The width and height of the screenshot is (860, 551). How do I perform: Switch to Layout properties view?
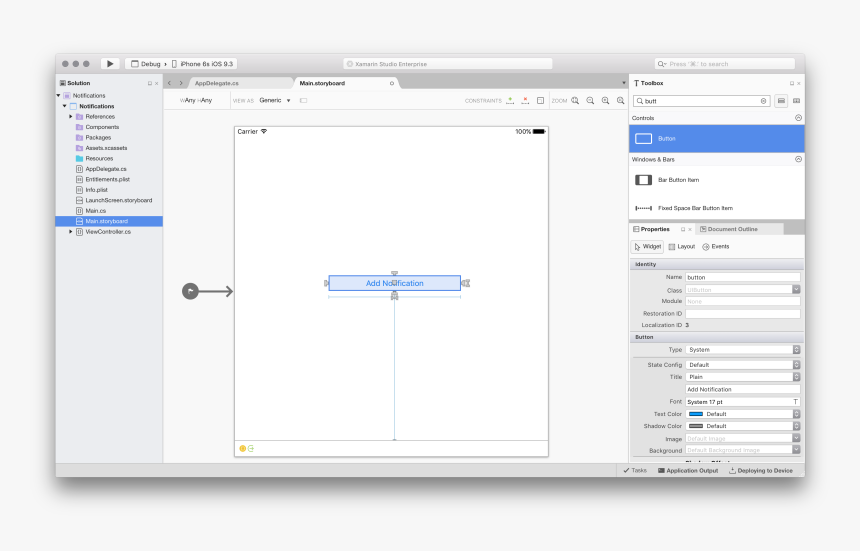[681, 246]
